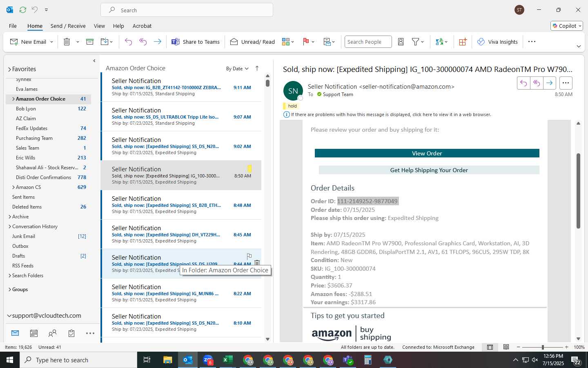This screenshot has width=588, height=368.
Task: Expand the Favorites section
Action: (x=9, y=69)
